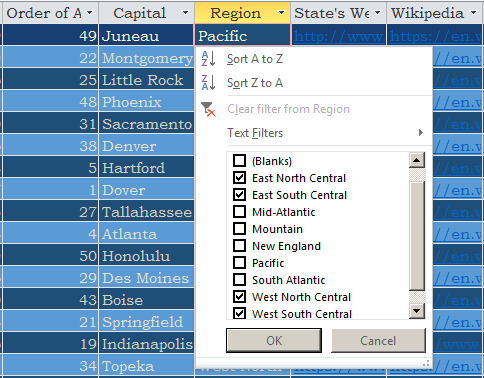Click the Dover capital cell
The image size is (484, 378).
coord(146,189)
